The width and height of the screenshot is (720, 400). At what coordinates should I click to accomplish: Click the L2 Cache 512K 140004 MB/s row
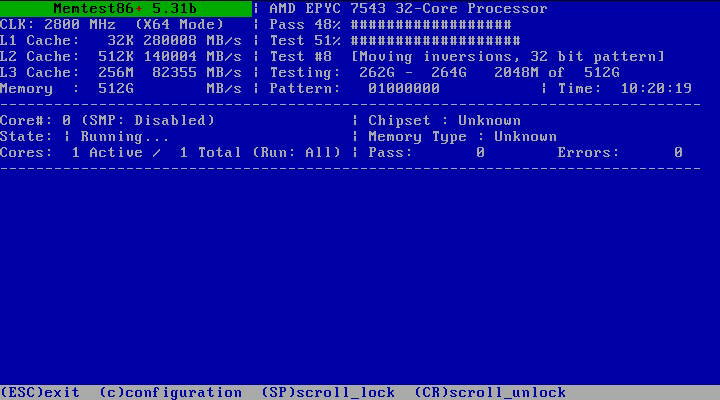tap(121, 56)
